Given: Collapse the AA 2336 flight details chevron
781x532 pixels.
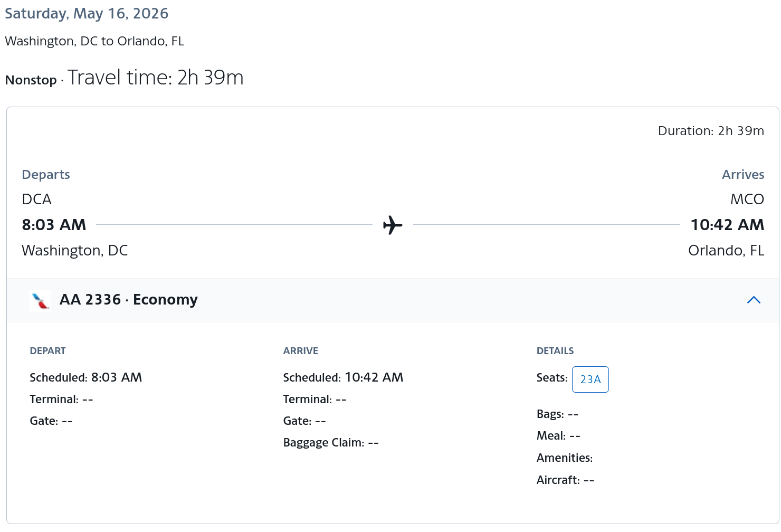Looking at the screenshot, I should tap(754, 300).
